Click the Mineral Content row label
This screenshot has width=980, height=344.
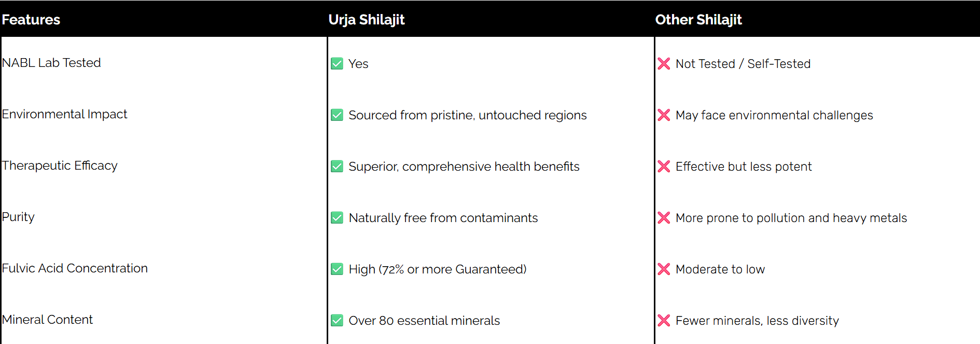coord(47,320)
